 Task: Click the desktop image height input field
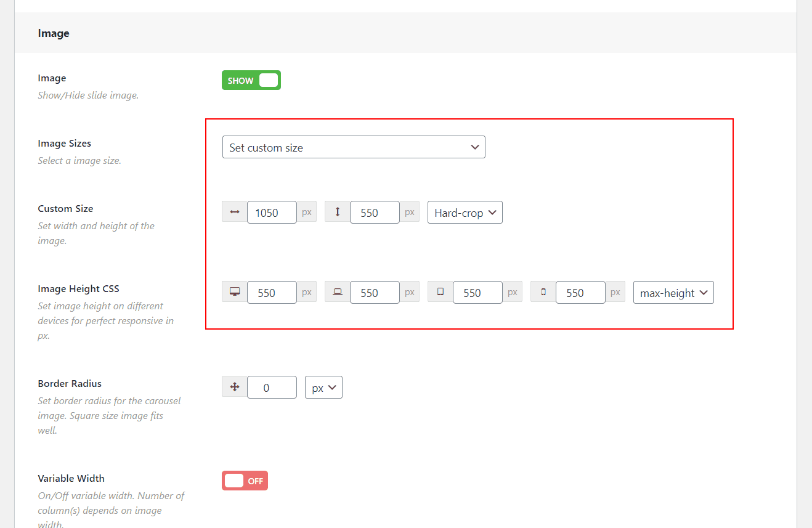click(x=272, y=293)
